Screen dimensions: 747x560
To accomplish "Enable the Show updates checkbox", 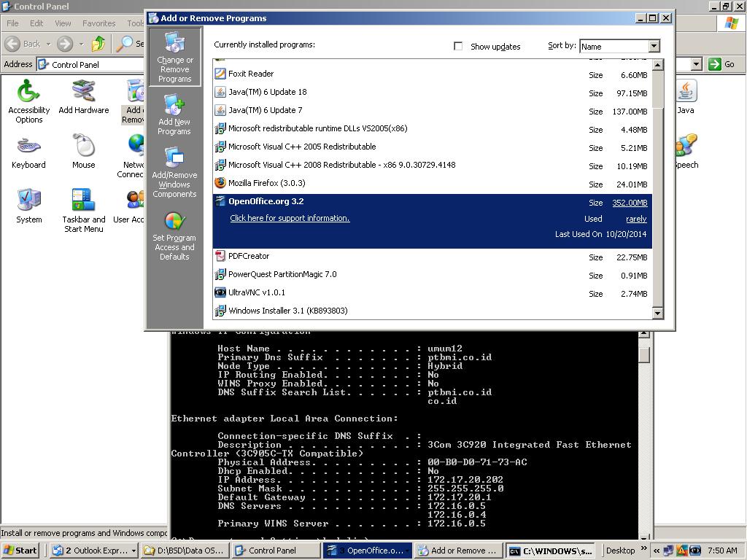I will 458,46.
